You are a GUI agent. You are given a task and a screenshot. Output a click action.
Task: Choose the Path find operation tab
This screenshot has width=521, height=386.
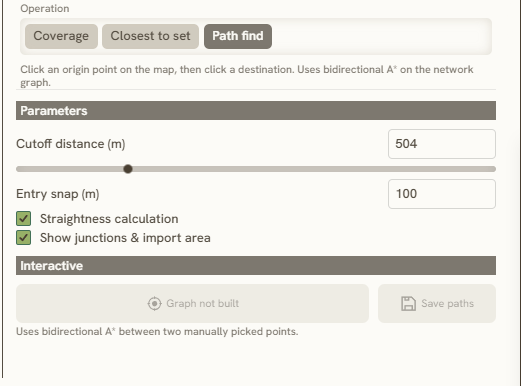point(238,36)
